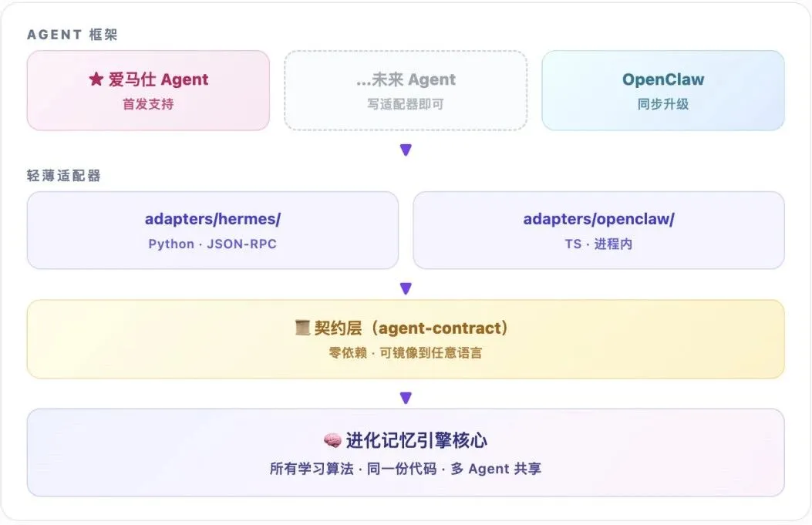Click the 零依赖 · 可镜像到任意语言 caption

pos(406,353)
